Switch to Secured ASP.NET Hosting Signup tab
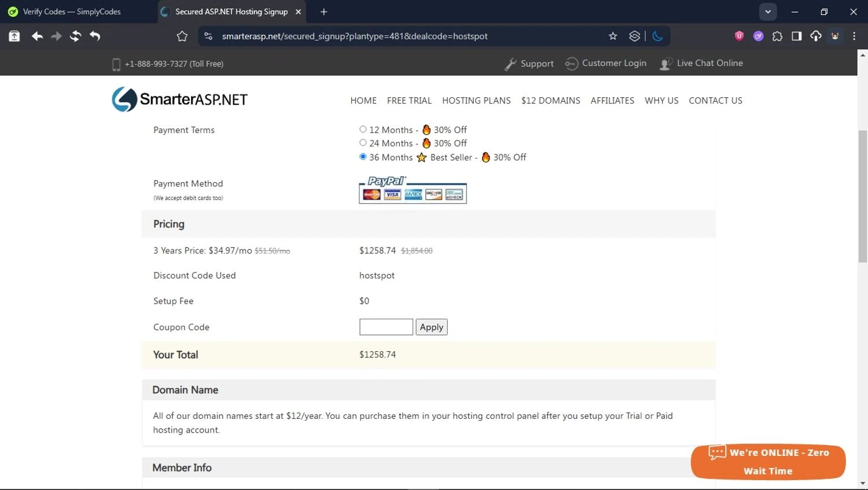The image size is (868, 490). coord(231,12)
